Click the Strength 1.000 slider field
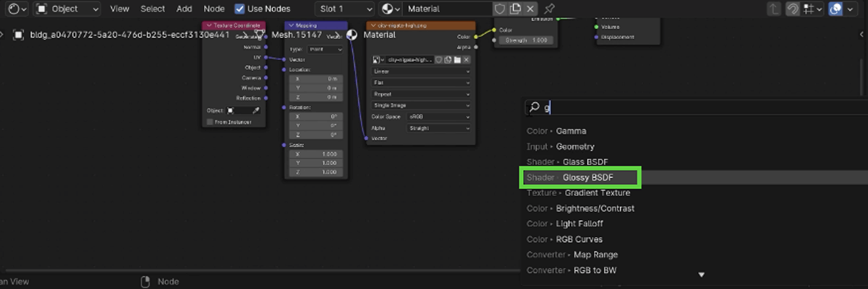The image size is (868, 289). tap(526, 41)
